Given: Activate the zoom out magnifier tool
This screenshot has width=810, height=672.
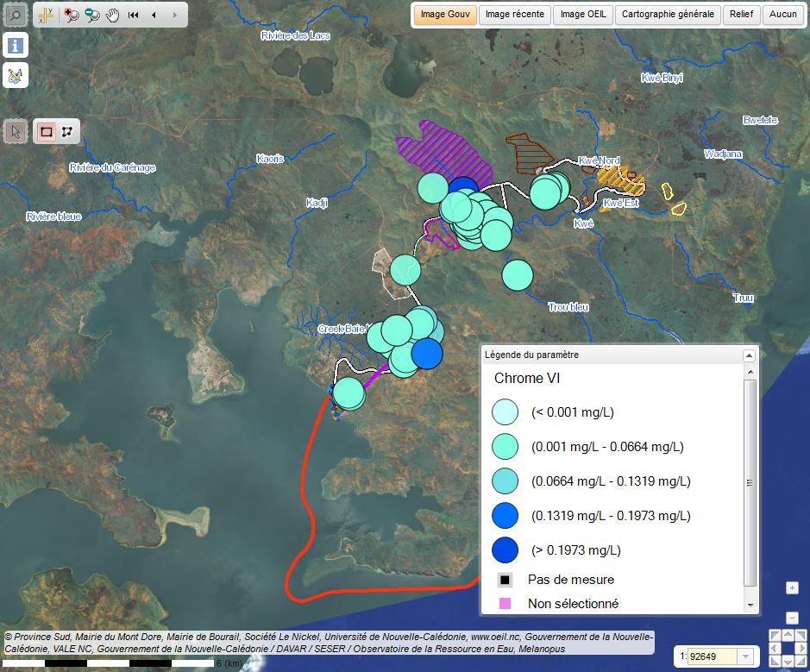Looking at the screenshot, I should click(92, 15).
